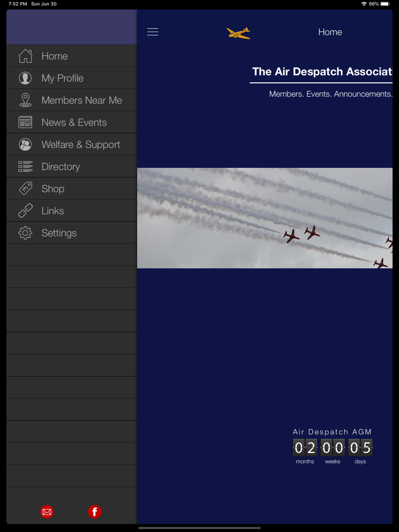Toggle the hamburger menu button
This screenshot has height=532, width=399.
pyautogui.click(x=153, y=32)
